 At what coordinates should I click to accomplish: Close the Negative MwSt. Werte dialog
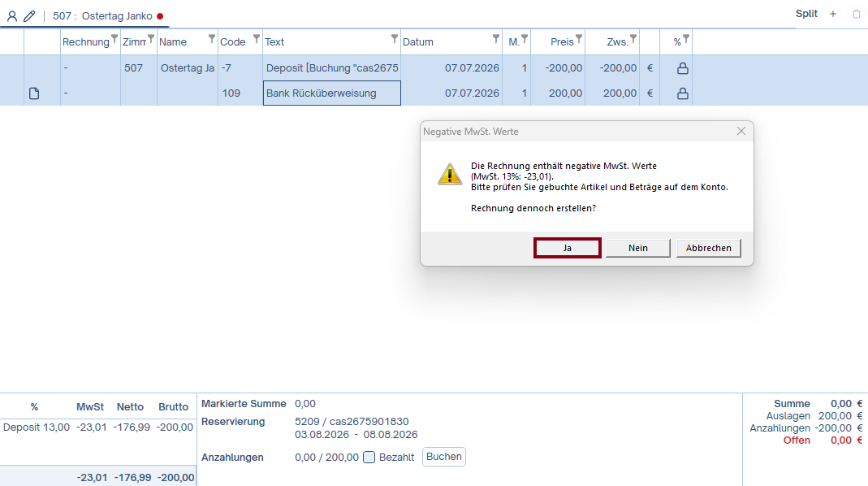tap(741, 131)
